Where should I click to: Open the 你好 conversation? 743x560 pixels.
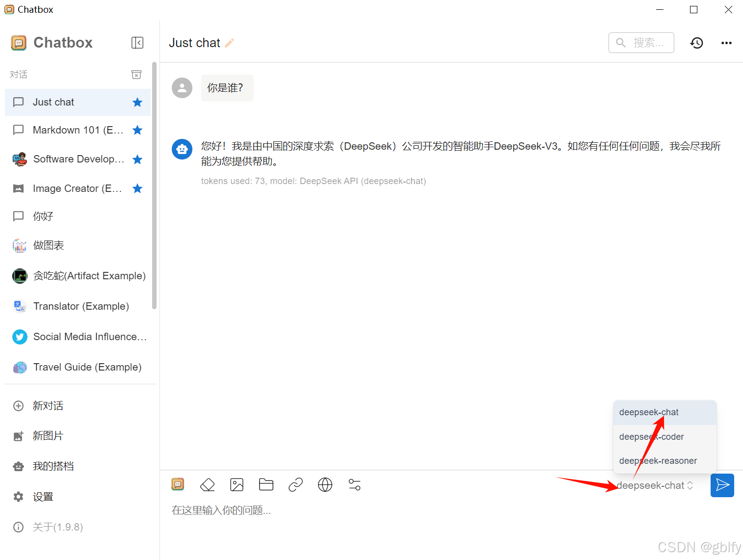(x=78, y=216)
